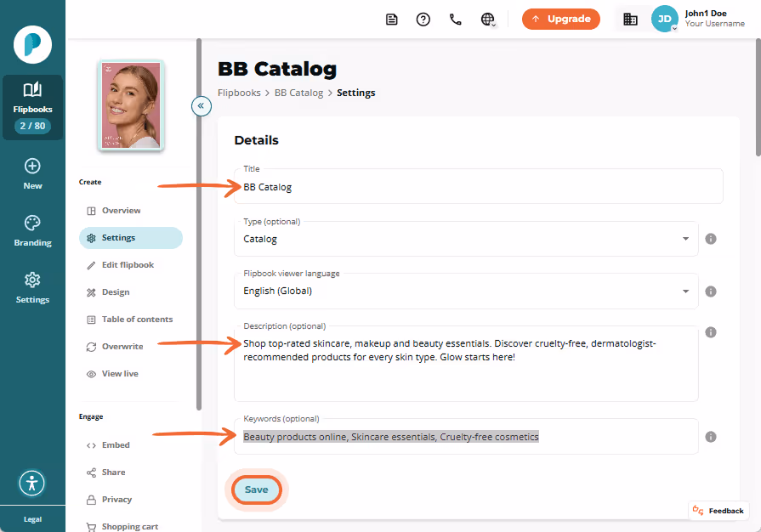Show info for Description field
This screenshot has height=532, width=761.
coord(711,332)
